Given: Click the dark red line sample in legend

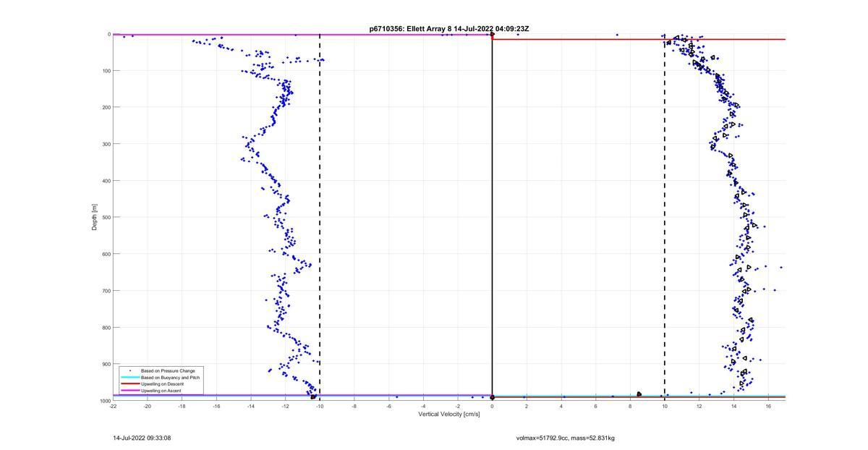Looking at the screenshot, I should click(130, 384).
